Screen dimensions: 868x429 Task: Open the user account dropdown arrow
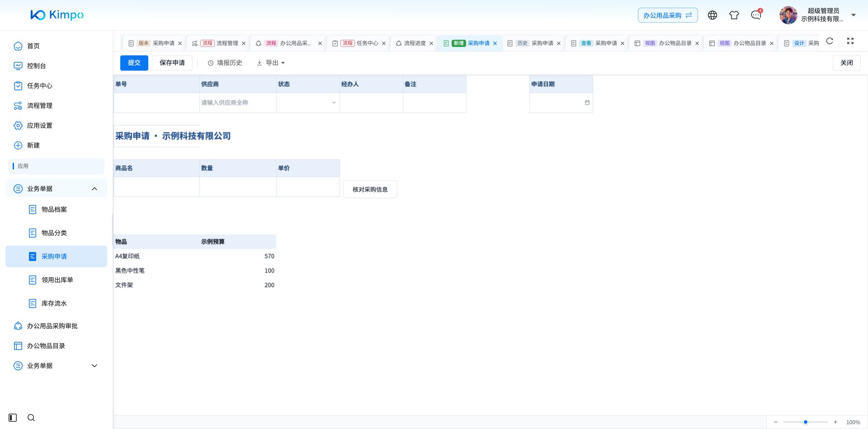click(854, 15)
